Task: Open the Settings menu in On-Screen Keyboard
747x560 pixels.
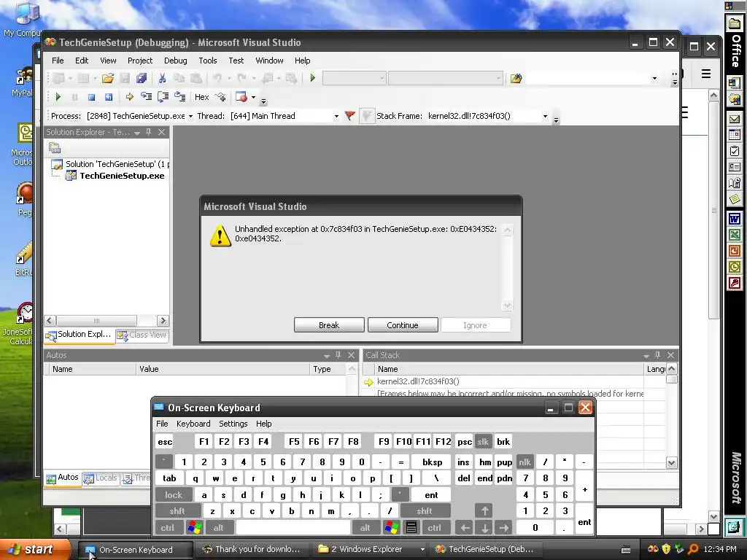Action: tap(233, 424)
